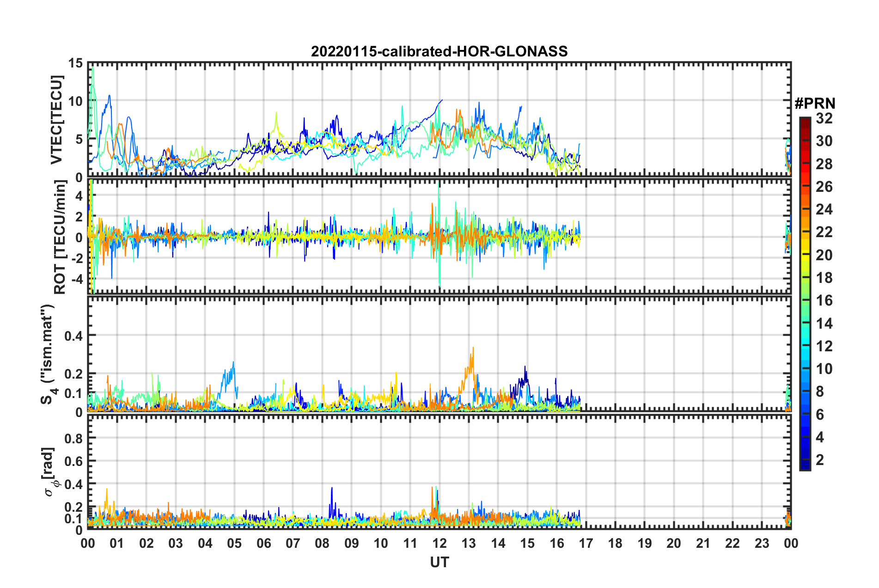Click the colorbar tick label 28
Screen dimensions: 879x588
pos(824,164)
